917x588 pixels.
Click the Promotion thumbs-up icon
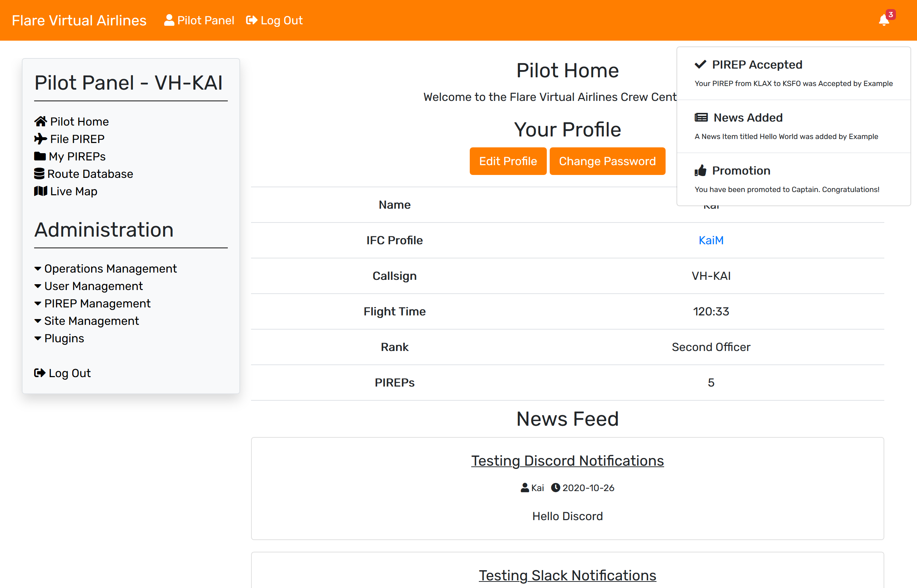click(x=700, y=171)
